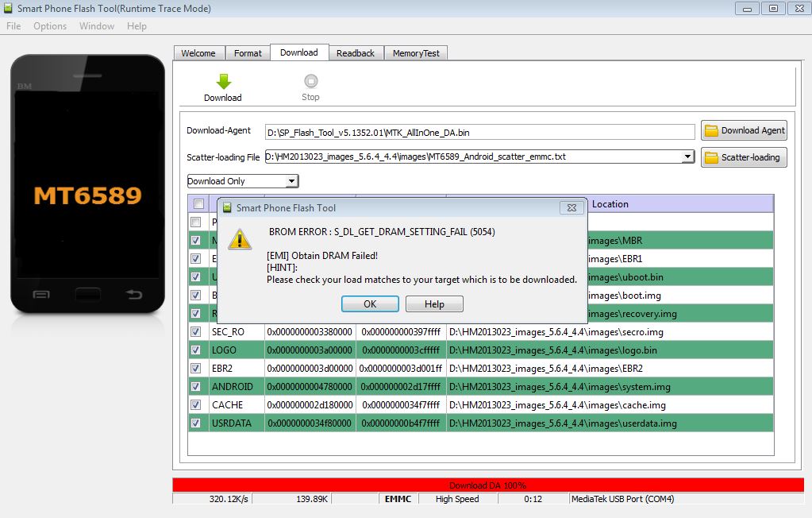This screenshot has height=518, width=812.
Task: Open the Options menu
Action: [50, 26]
